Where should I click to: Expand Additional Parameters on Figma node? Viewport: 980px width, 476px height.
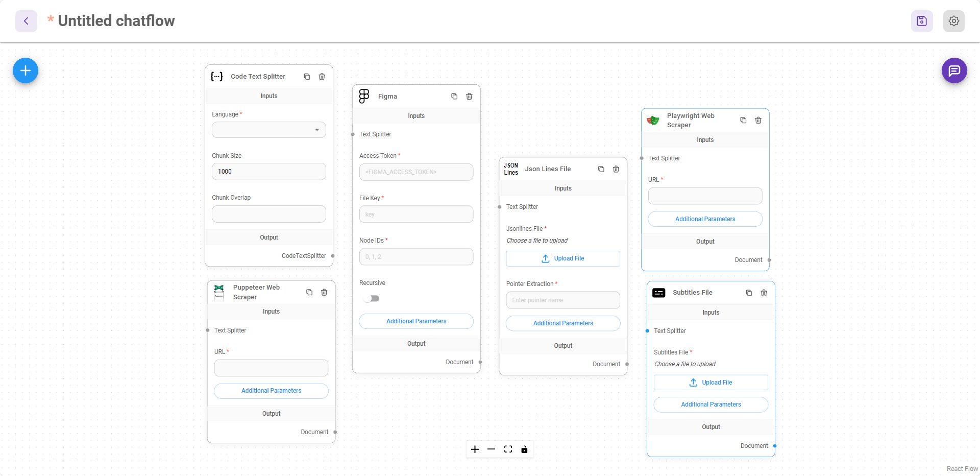[x=416, y=321]
